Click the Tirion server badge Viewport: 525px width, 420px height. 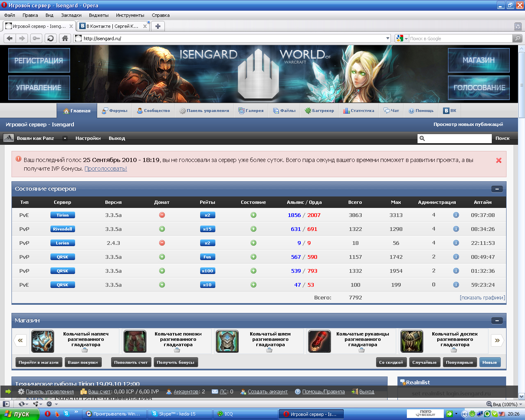click(x=62, y=215)
